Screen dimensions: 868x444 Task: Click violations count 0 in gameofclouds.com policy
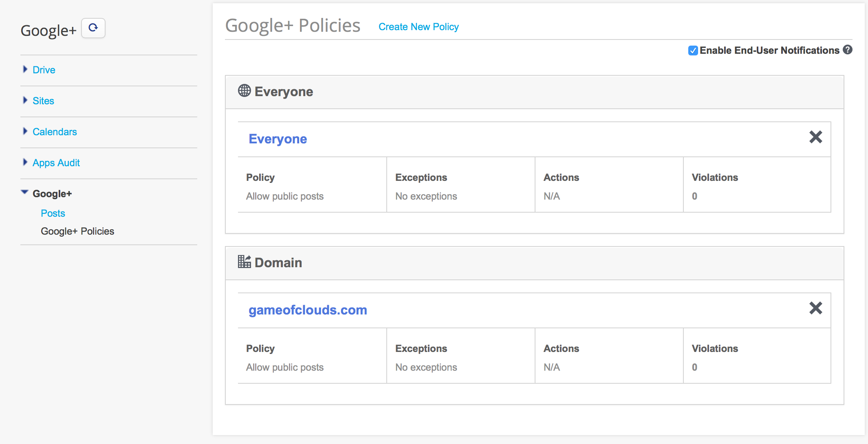click(695, 367)
